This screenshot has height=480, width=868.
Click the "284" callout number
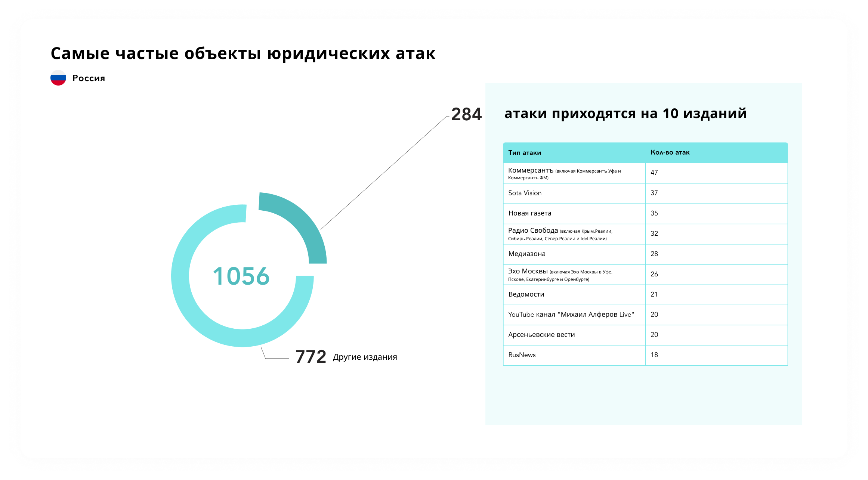tap(467, 114)
